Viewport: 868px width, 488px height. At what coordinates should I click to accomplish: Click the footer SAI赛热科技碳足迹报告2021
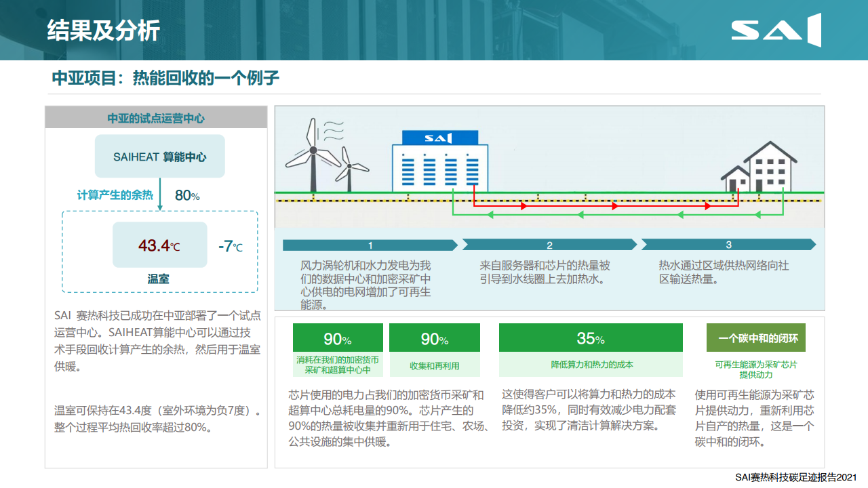pos(797,477)
